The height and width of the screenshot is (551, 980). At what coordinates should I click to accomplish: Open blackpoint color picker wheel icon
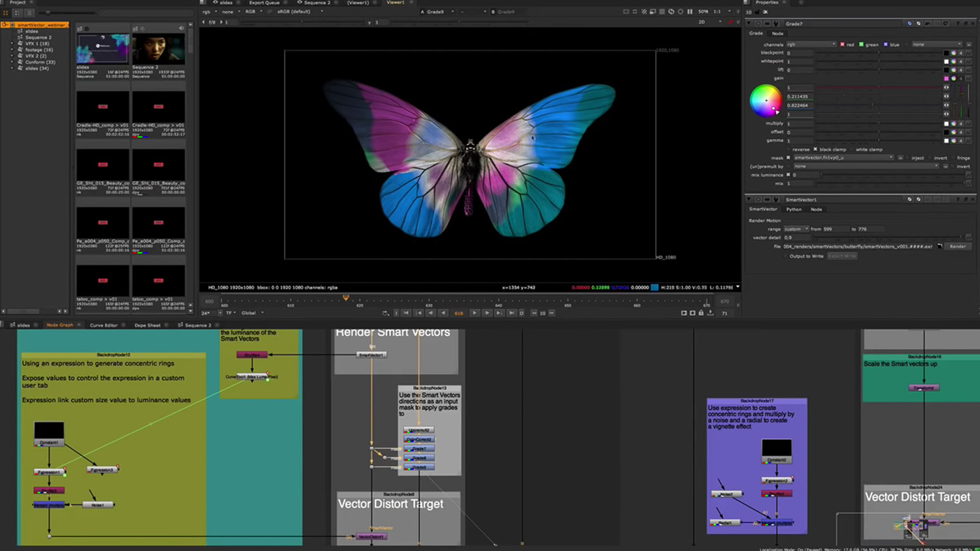click(953, 53)
